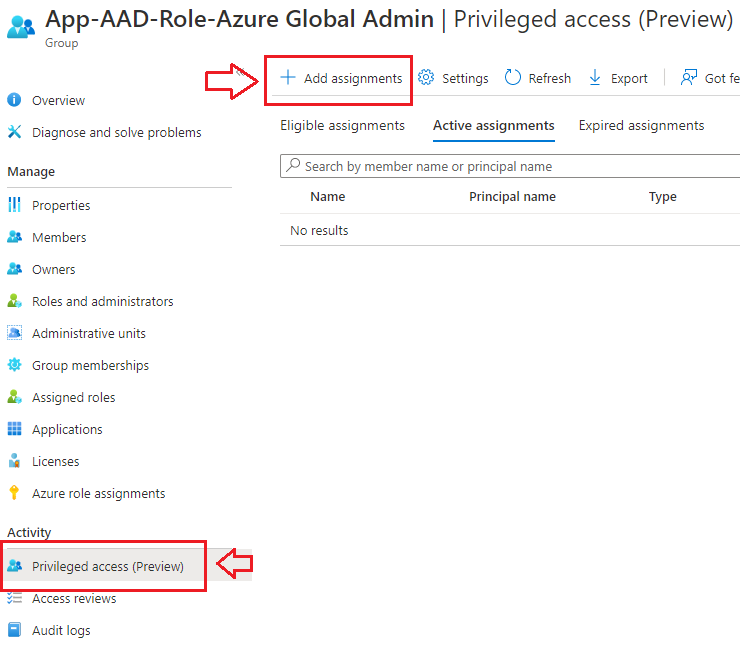This screenshot has width=740, height=649.
Task: Click the Owners people icon
Action: point(15,269)
